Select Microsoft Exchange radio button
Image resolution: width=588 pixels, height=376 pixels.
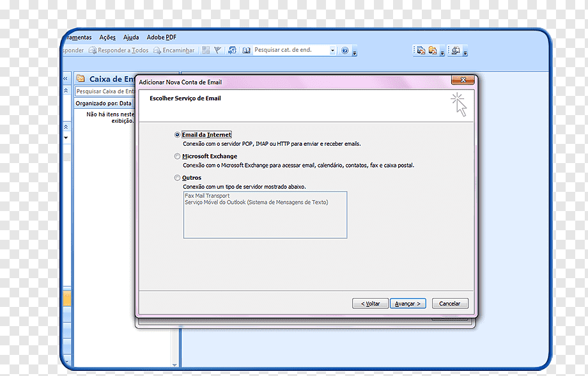[177, 156]
